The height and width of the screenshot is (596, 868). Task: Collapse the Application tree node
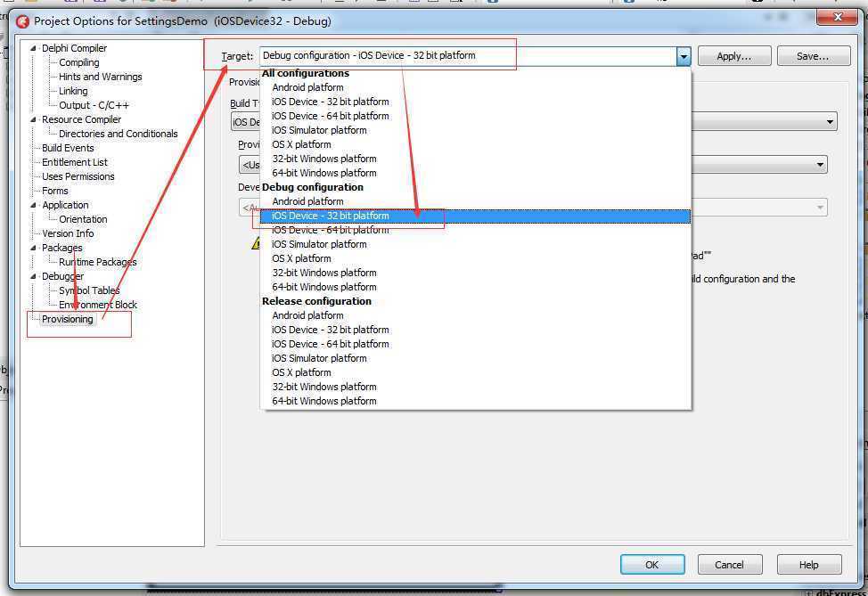33,205
